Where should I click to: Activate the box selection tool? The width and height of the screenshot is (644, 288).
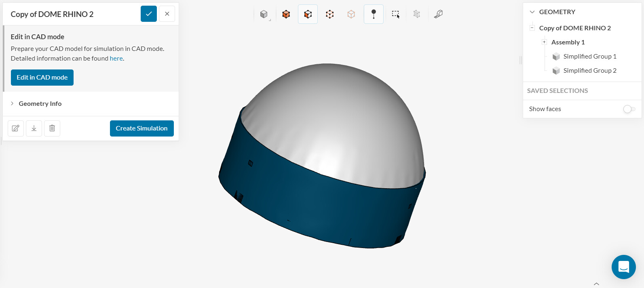coord(396,15)
